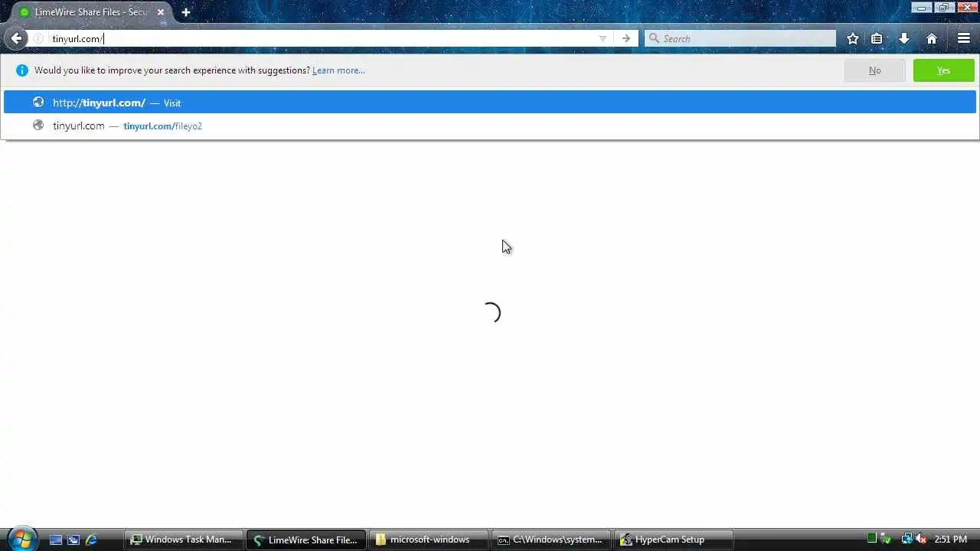Click the search magnifier icon

pos(654,38)
